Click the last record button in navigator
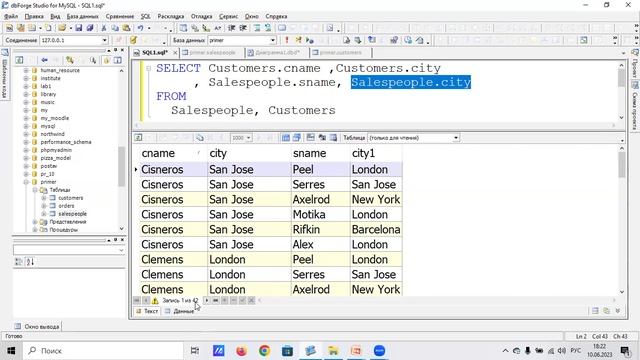 [x=216, y=300]
